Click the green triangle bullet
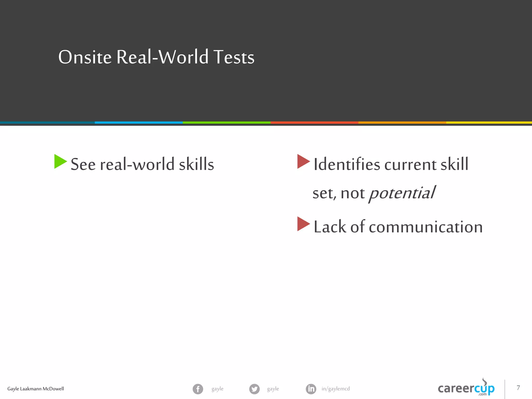Image resolution: width=532 pixels, height=399 pixels. 61,161
